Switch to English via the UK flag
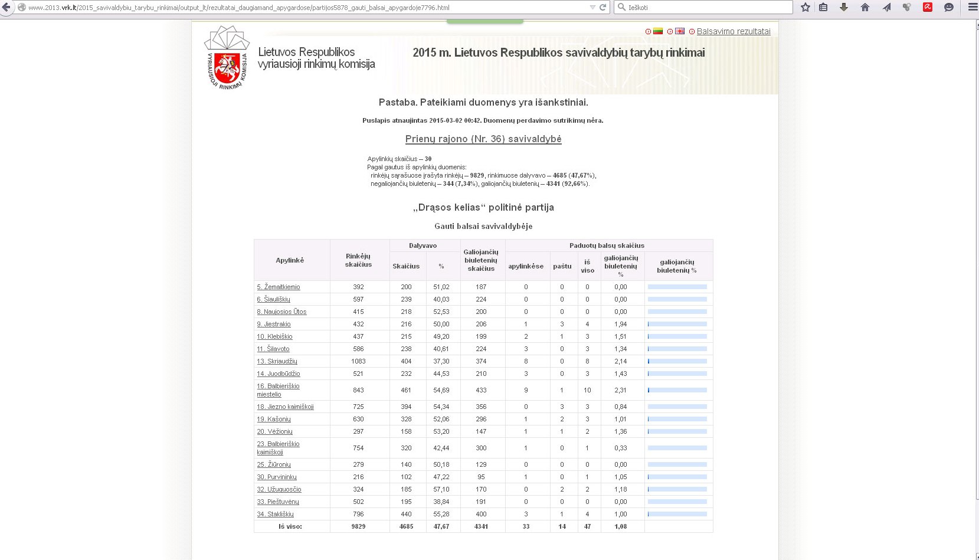This screenshot has width=979, height=560. coord(680,31)
